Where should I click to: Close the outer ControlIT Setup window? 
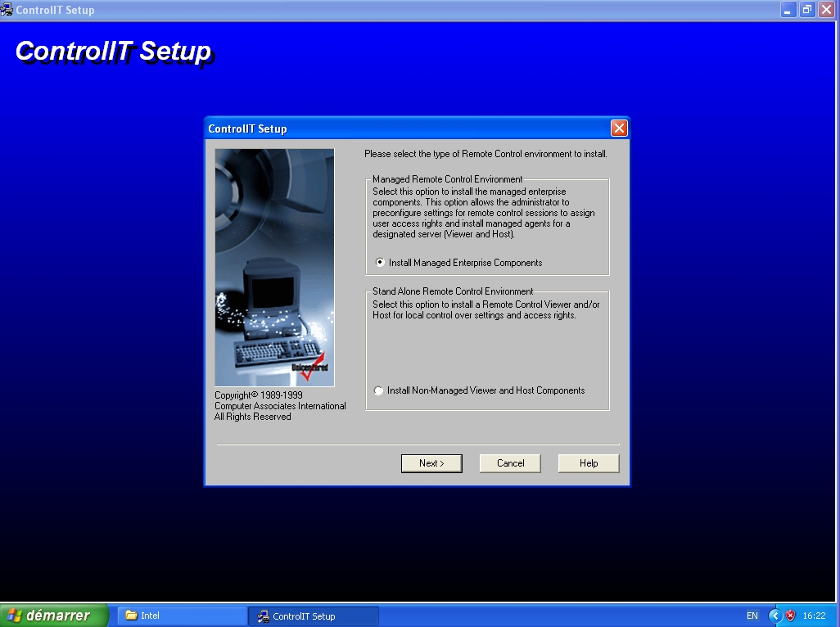point(826,10)
